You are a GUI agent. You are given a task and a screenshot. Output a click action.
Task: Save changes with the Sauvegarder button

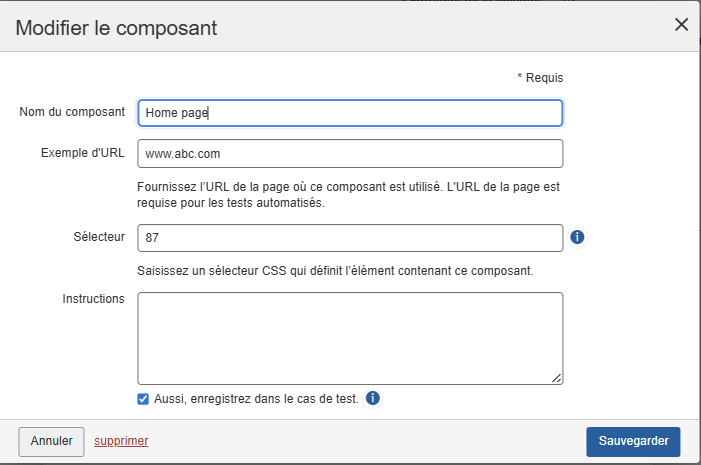[x=633, y=441]
